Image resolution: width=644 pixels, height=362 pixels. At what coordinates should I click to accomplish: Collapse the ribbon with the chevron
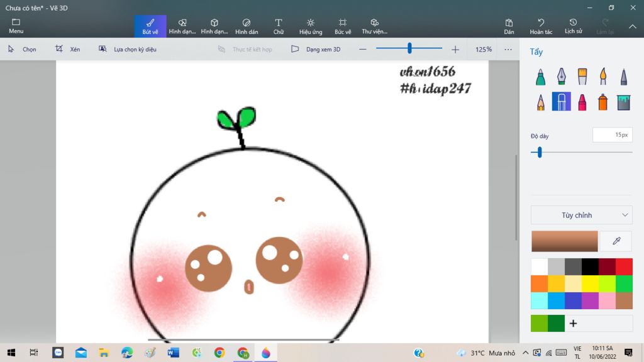[x=633, y=26]
